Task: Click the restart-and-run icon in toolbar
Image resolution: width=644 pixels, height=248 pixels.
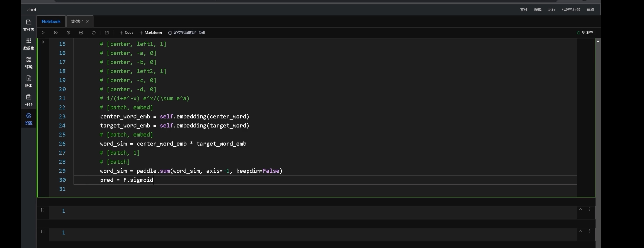Action: 68,33
